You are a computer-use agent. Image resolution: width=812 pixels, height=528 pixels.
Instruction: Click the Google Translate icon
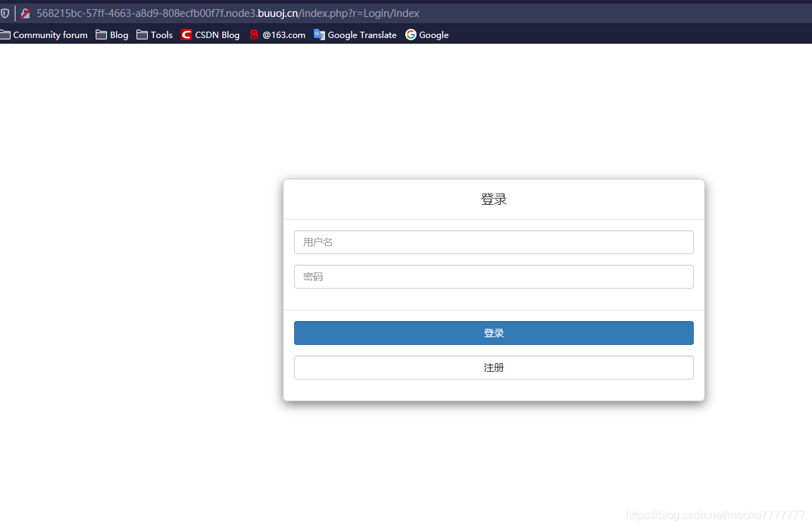[319, 34]
